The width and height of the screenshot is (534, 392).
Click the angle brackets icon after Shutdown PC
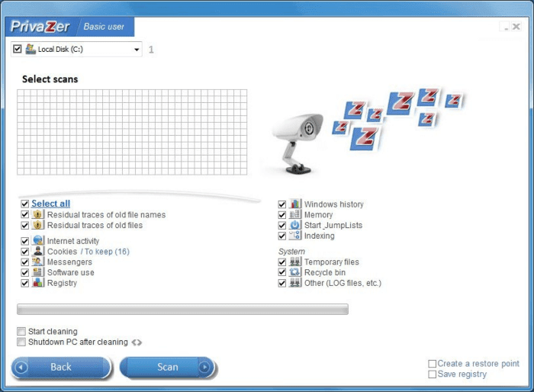click(x=137, y=342)
